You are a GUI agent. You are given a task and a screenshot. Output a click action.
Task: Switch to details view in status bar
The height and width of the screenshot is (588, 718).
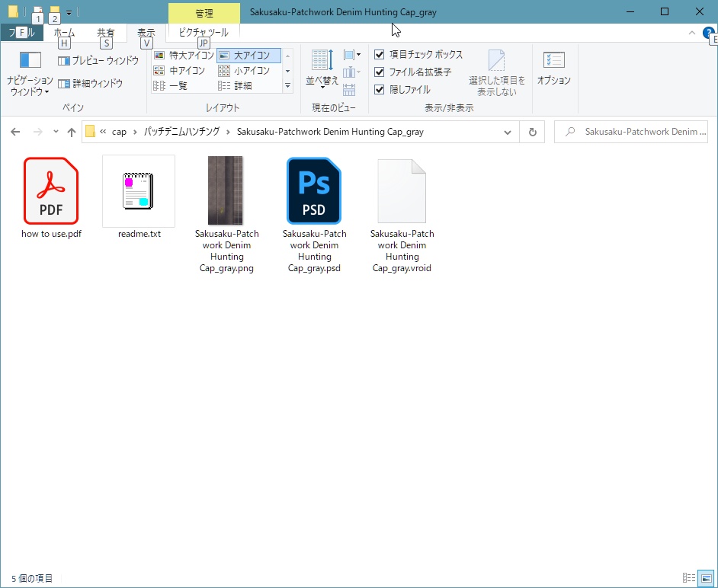click(689, 578)
